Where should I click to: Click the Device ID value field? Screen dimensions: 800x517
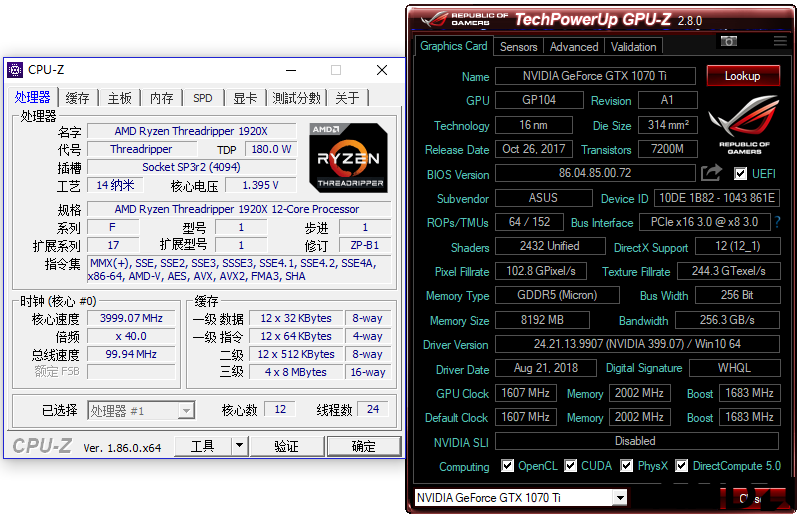717,198
